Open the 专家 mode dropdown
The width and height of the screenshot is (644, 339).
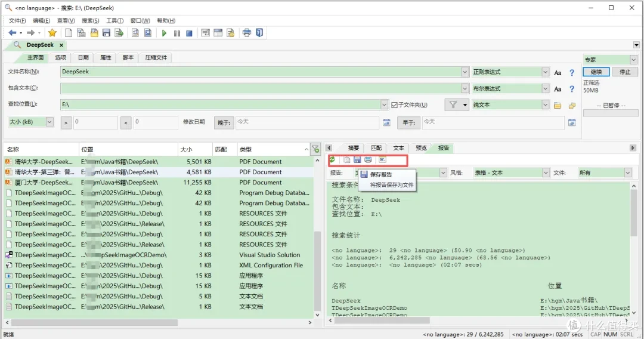[633, 60]
